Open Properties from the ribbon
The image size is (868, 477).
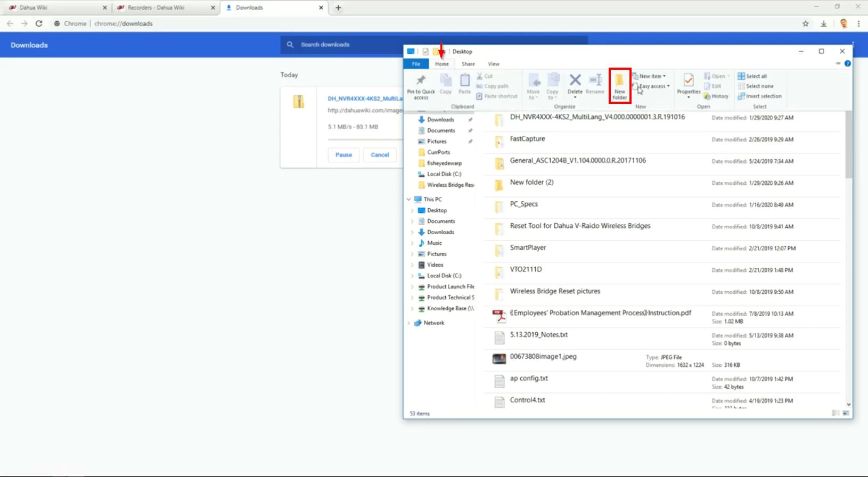pyautogui.click(x=688, y=84)
